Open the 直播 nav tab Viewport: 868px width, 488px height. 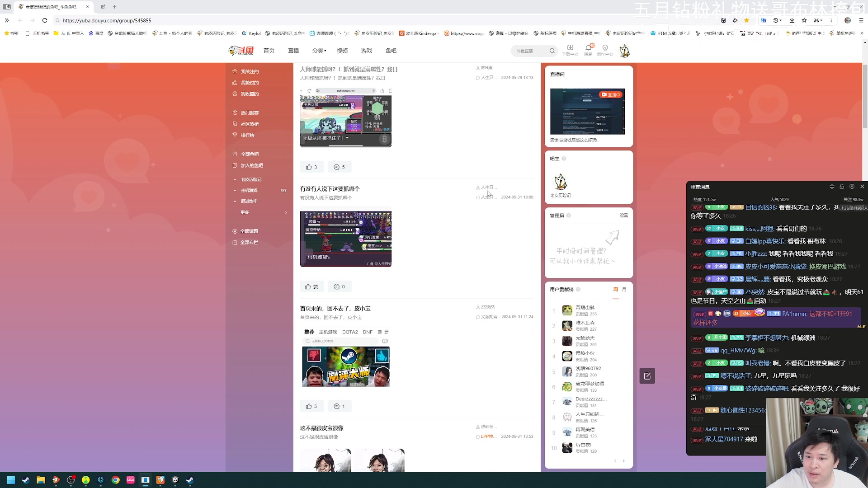point(293,51)
